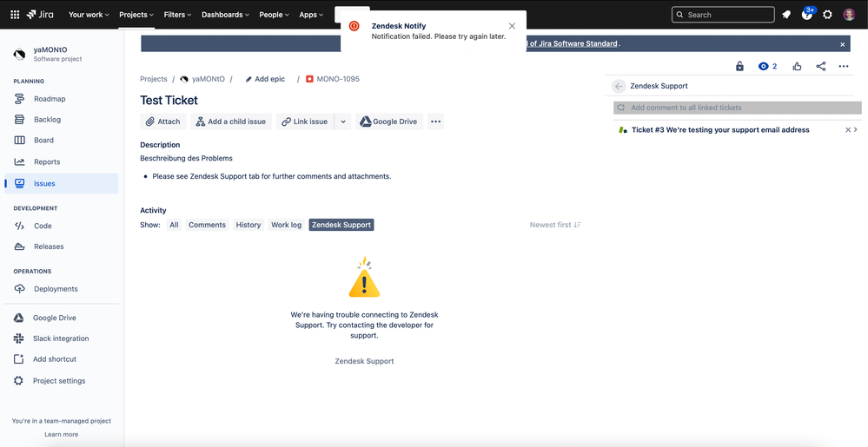This screenshot has width=868, height=447.
Task: Open Code in sidebar
Action: pos(62,226)
